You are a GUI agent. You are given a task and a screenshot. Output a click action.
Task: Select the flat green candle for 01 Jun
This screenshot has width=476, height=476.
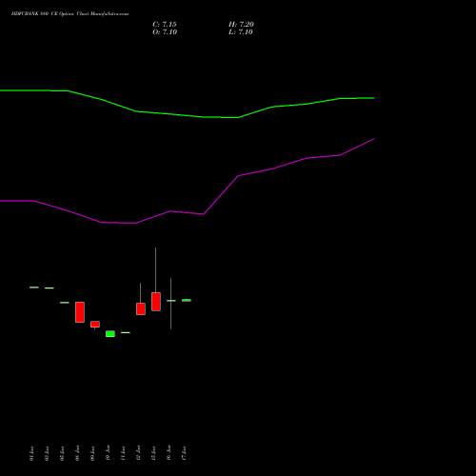[34, 288]
